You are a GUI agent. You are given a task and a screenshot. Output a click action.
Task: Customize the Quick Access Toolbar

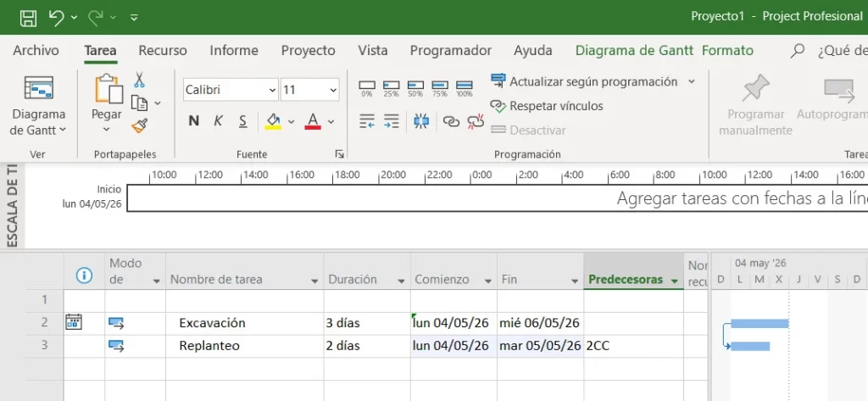(x=134, y=18)
